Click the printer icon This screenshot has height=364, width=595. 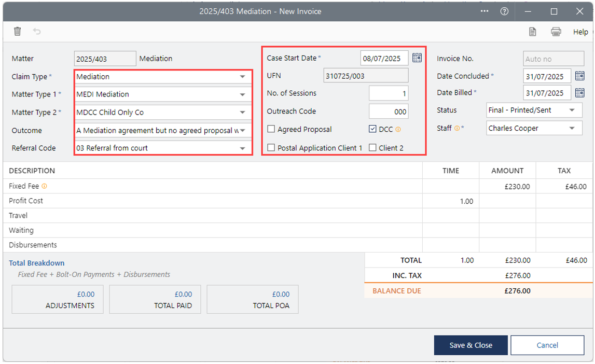click(x=556, y=32)
